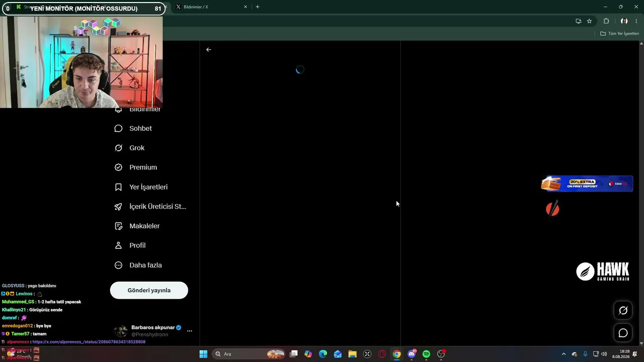The height and width of the screenshot is (362, 644).
Task: Open the Grok icon in X sidebar
Action: pos(118,148)
